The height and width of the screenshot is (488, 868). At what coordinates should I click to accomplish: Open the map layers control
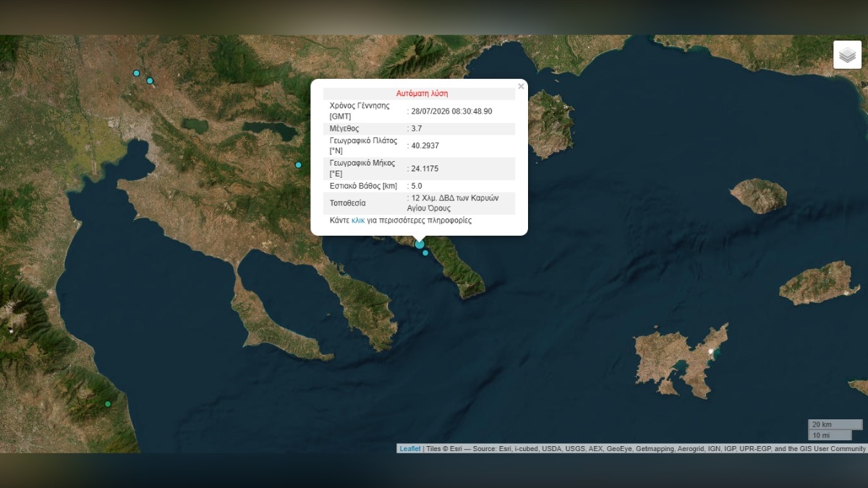(x=847, y=55)
